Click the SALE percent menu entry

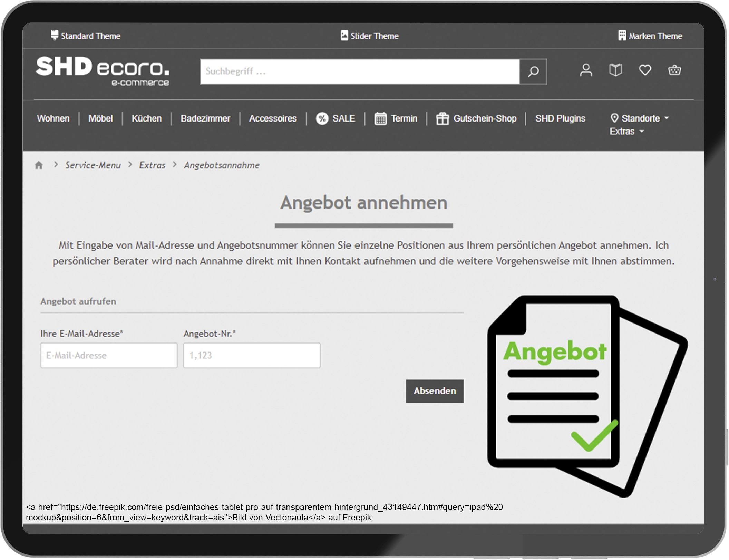pyautogui.click(x=336, y=119)
